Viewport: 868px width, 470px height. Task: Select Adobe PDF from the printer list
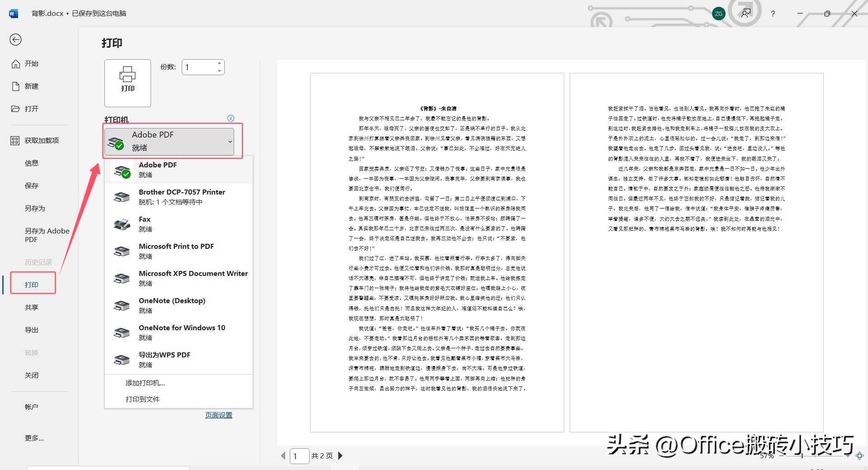coord(179,170)
